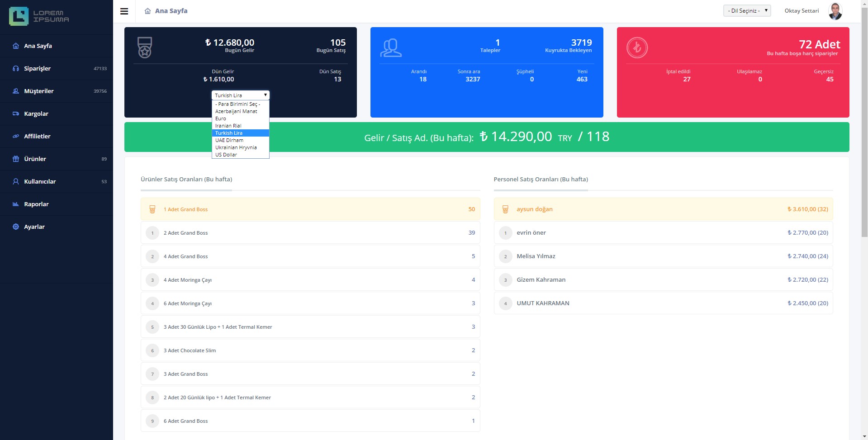
Task: Click the gift icon for Ürünler
Action: click(16, 159)
